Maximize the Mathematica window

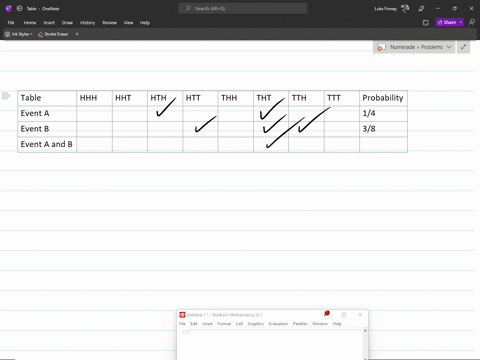[x=344, y=315]
